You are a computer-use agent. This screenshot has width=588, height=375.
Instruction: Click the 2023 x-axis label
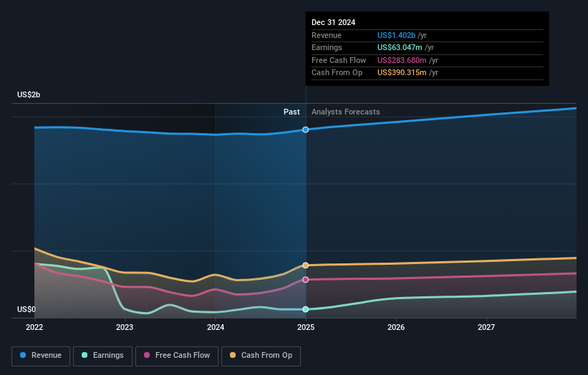[125, 327]
